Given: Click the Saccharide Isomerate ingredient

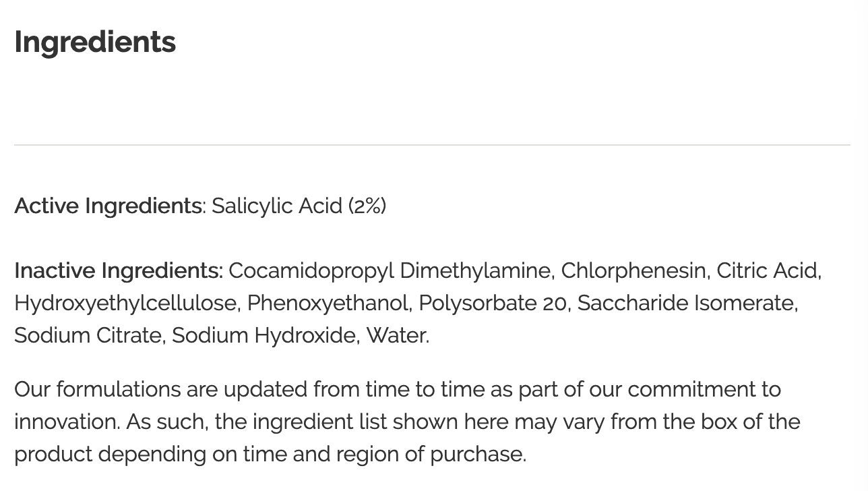Looking at the screenshot, I should coord(686,303).
